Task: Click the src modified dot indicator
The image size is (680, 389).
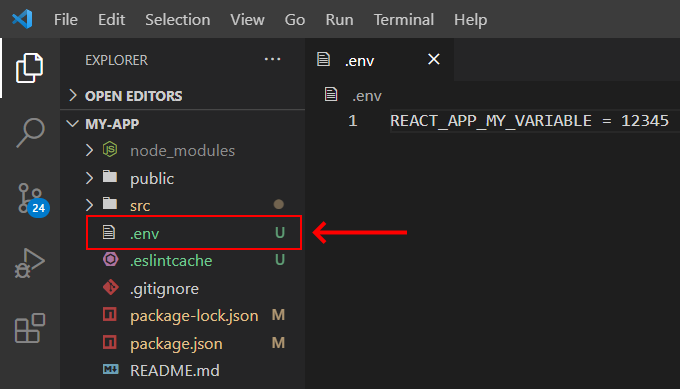Action: [278, 204]
